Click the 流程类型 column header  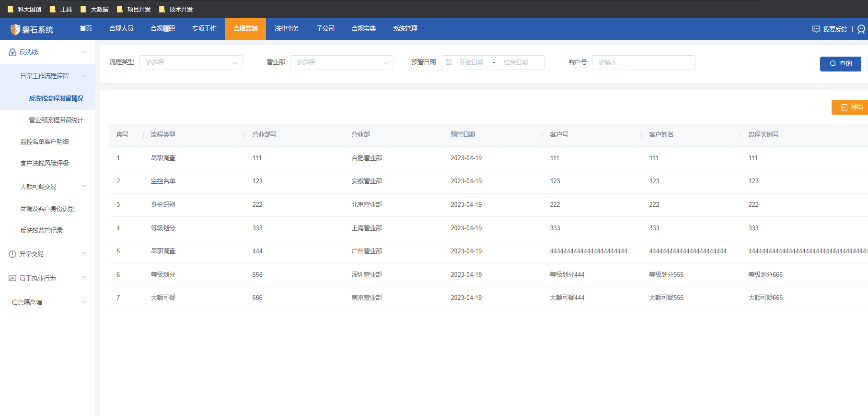[163, 135]
